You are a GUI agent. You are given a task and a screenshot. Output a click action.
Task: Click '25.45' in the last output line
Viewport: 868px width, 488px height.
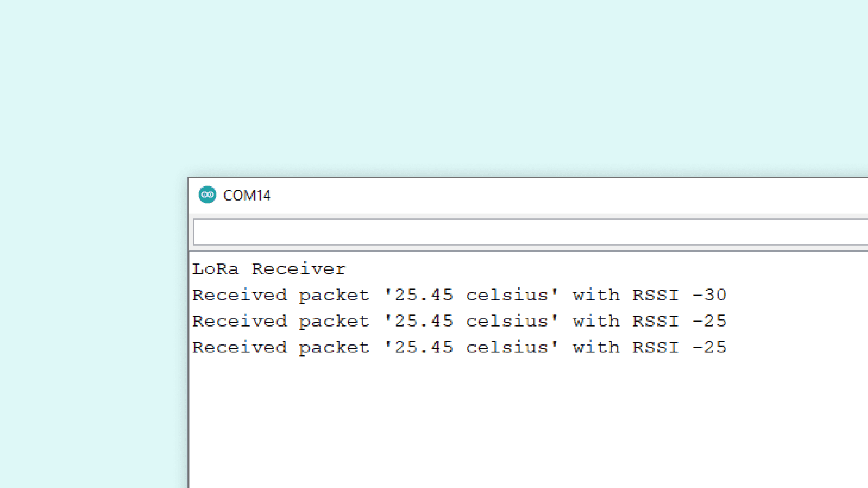tap(424, 347)
